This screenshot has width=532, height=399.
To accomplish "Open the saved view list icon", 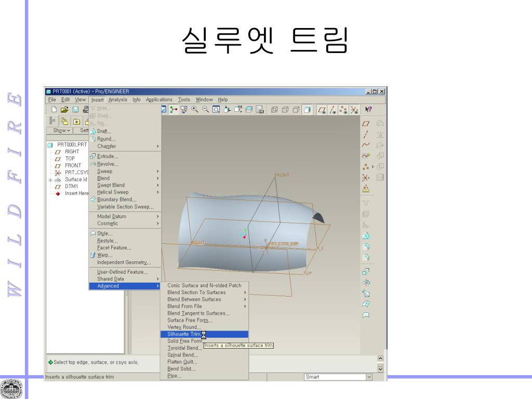I will 238,109.
